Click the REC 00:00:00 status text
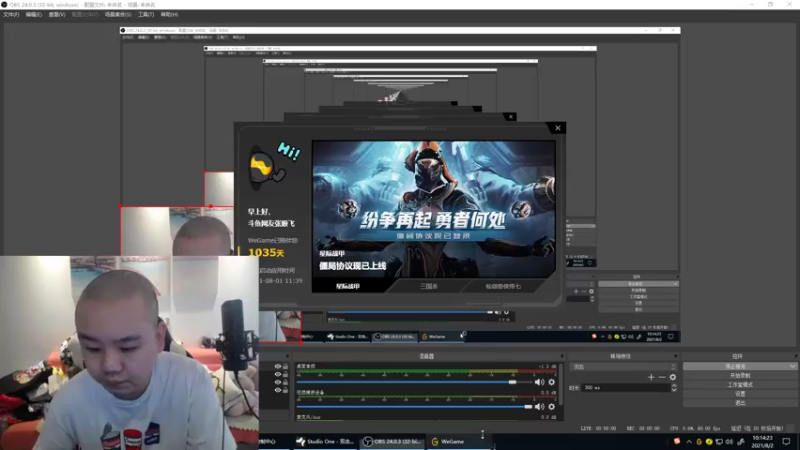Viewport: 800px width, 450px height. tap(645, 429)
